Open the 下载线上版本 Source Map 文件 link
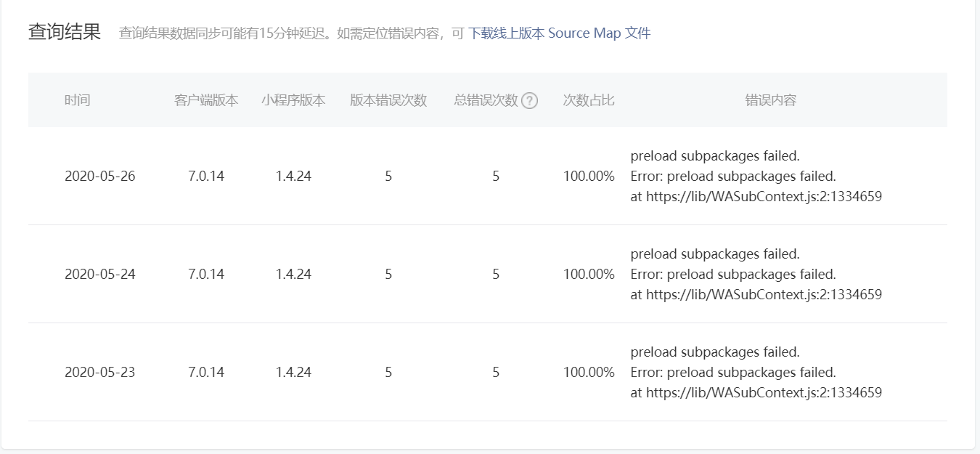980x454 pixels. click(559, 33)
